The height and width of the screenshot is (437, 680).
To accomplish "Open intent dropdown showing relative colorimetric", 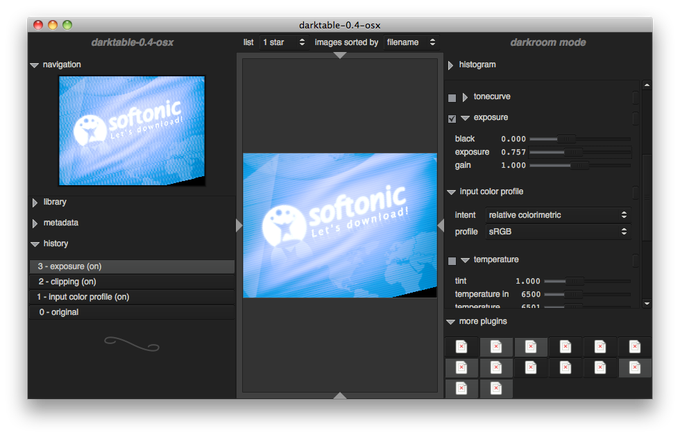I will (558, 215).
